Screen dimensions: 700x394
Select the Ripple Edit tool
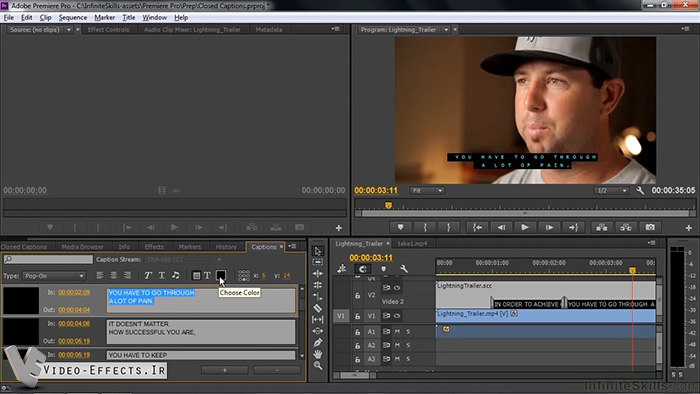pyautogui.click(x=317, y=273)
